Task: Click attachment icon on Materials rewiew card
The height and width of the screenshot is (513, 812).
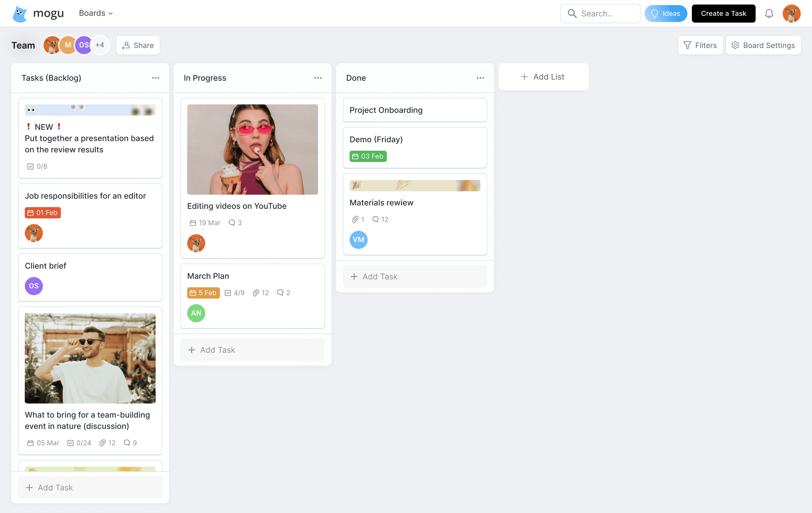Action: pyautogui.click(x=355, y=219)
